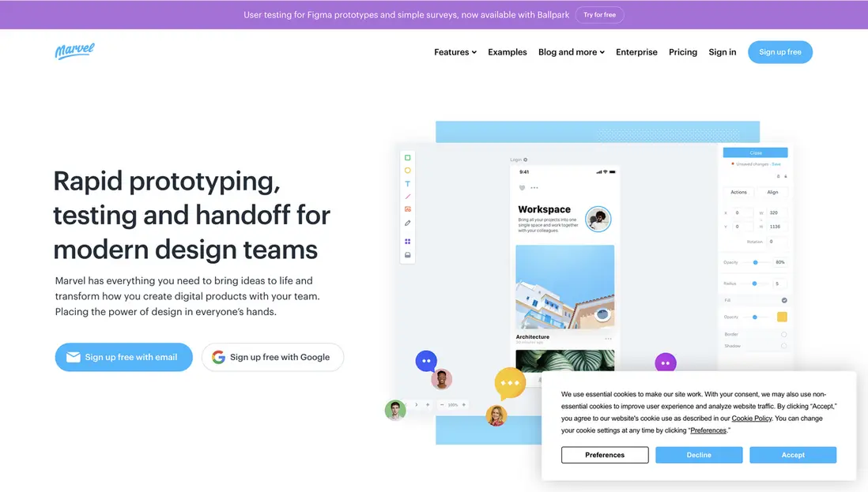Viewport: 868px width, 492px height.
Task: Click the blue comment bubble
Action: tap(426, 361)
